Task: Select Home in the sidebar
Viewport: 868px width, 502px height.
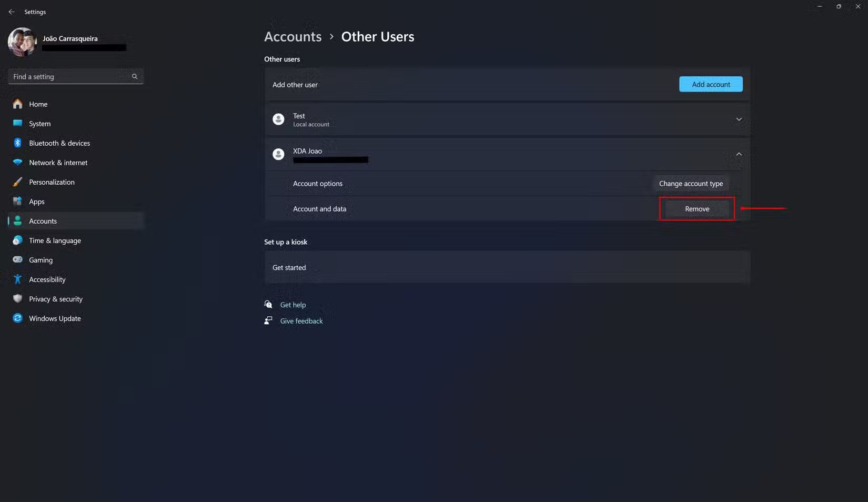Action: tap(38, 104)
